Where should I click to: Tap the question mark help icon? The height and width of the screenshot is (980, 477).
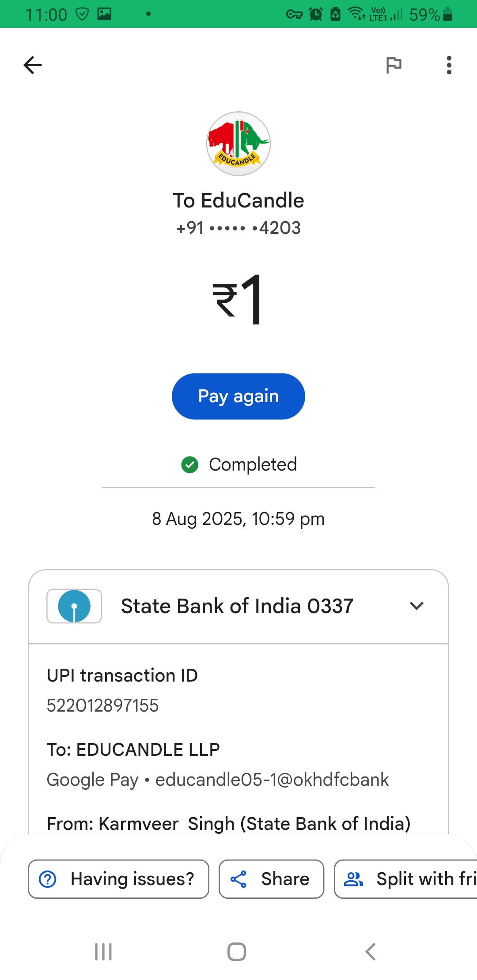48,879
